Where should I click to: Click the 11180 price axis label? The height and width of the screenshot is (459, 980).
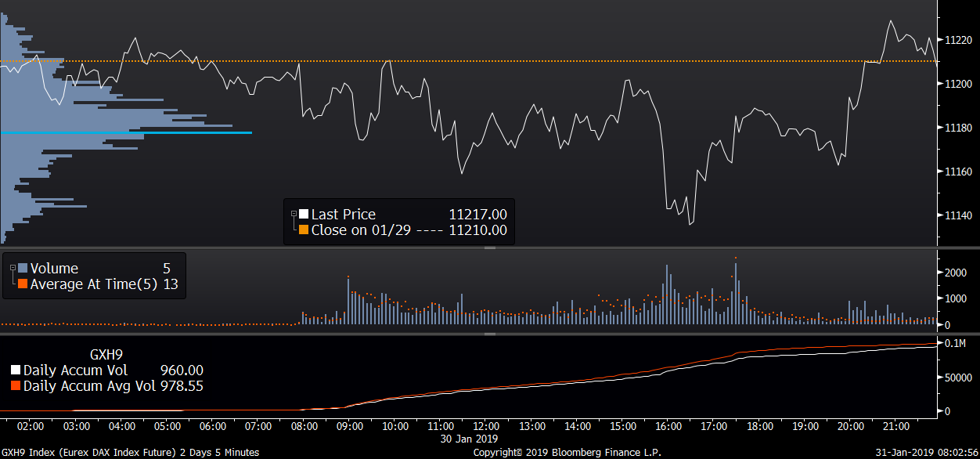coord(958,128)
